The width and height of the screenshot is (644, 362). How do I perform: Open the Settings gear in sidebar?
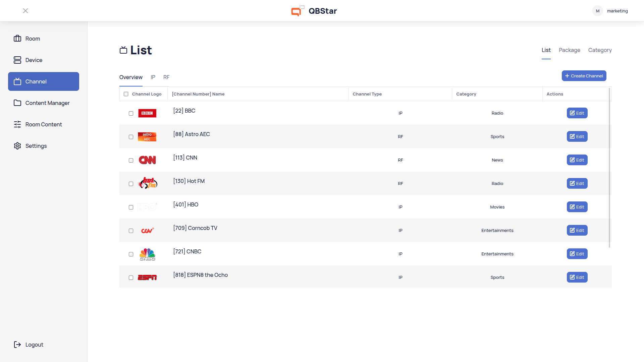point(17,146)
